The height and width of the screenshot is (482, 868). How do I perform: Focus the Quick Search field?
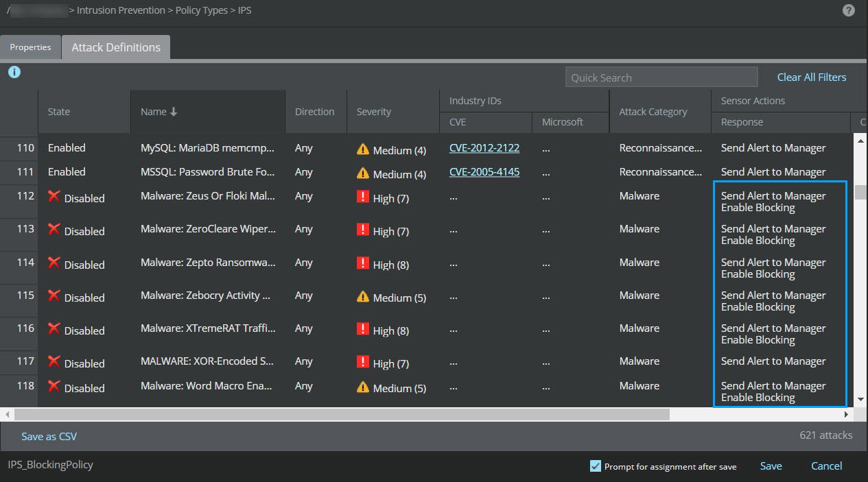coord(661,77)
